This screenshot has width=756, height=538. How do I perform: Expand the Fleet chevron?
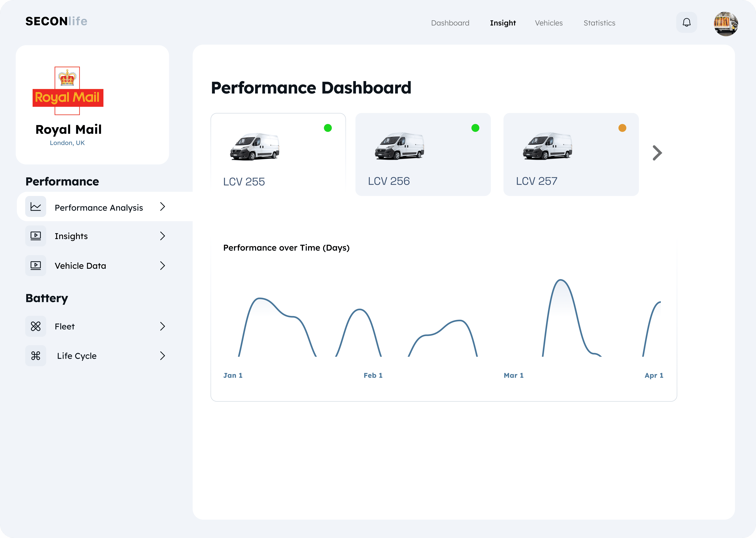[x=162, y=326]
